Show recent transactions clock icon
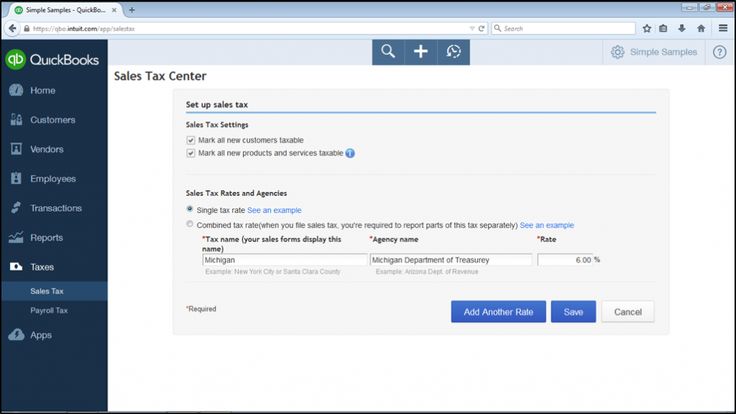Image resolution: width=736 pixels, height=414 pixels. coord(453,52)
